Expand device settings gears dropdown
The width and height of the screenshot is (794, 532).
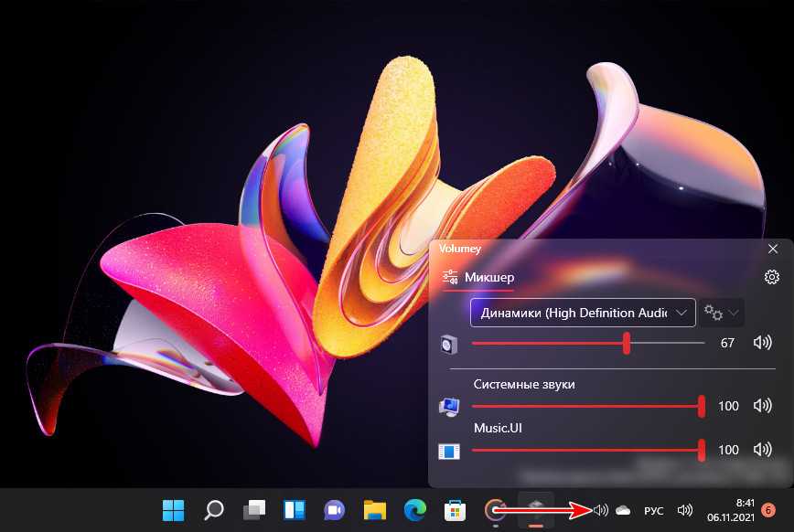click(x=721, y=313)
